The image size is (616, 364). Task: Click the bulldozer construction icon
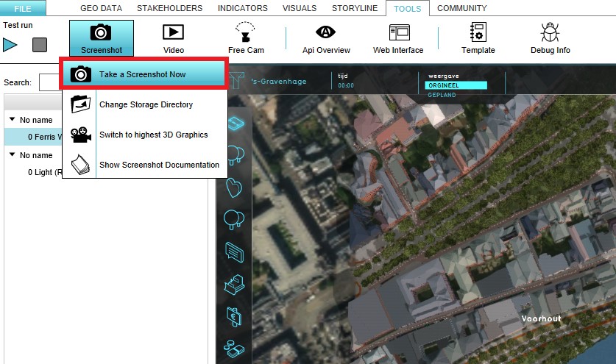[x=235, y=285]
